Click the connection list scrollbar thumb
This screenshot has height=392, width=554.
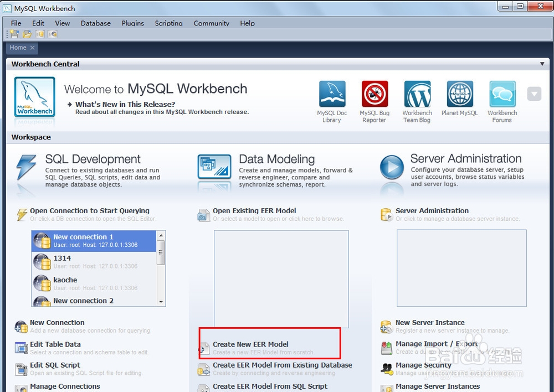(x=161, y=252)
